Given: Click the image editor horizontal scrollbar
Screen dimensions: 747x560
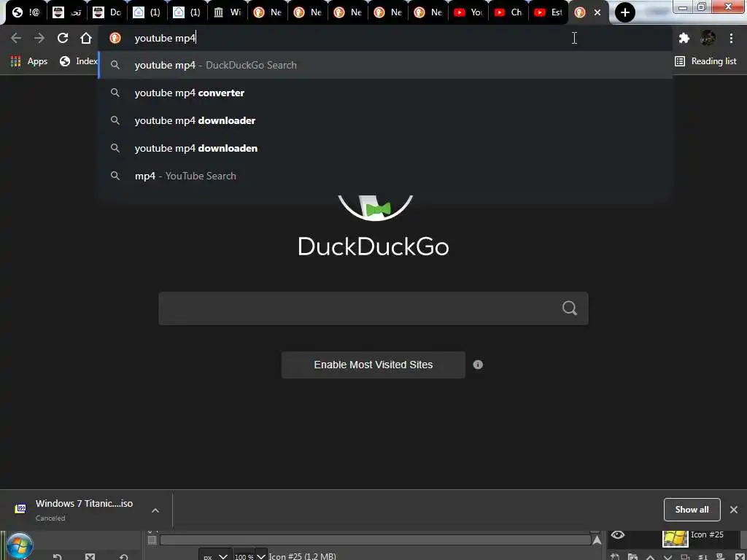Looking at the screenshot, I should point(375,540).
